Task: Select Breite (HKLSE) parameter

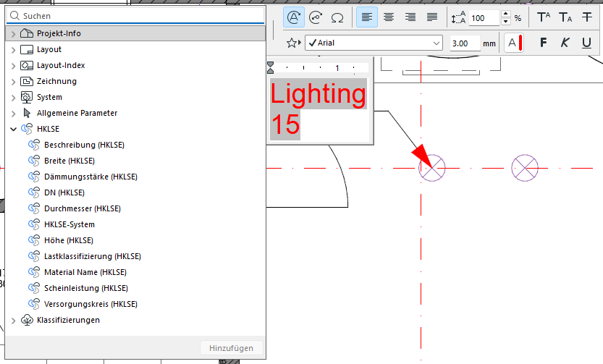Action: pyautogui.click(x=69, y=161)
